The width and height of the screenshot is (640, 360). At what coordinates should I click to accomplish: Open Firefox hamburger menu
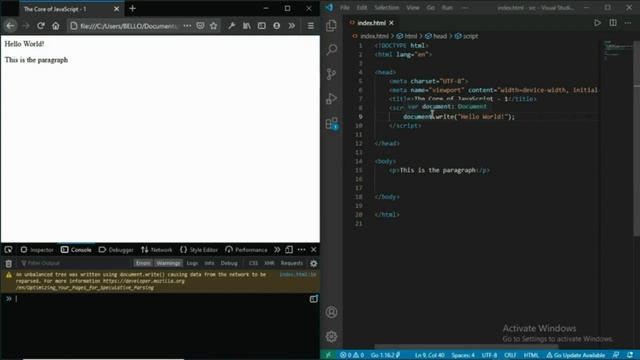(x=311, y=26)
